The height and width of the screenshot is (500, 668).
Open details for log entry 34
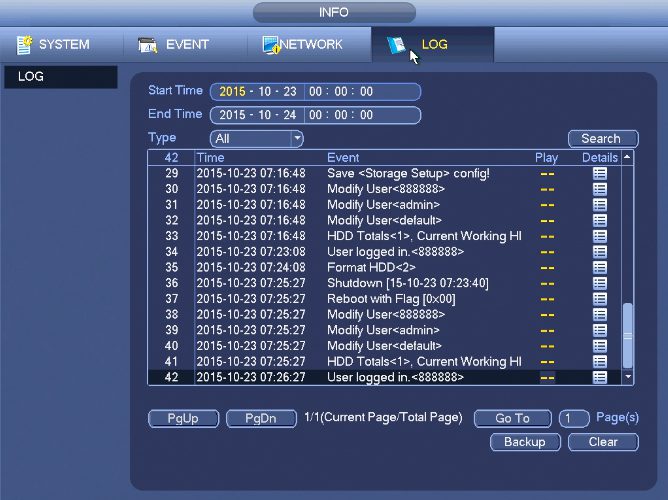(600, 252)
